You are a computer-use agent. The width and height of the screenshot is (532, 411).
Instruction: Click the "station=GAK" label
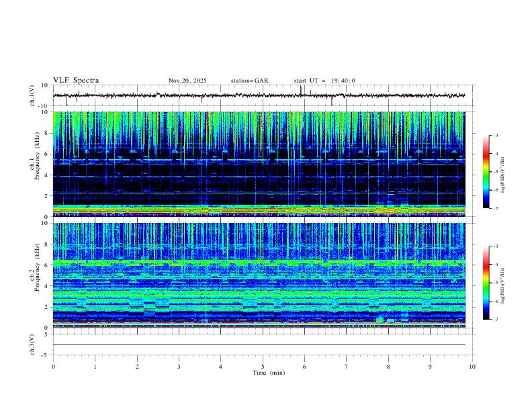[x=249, y=81]
